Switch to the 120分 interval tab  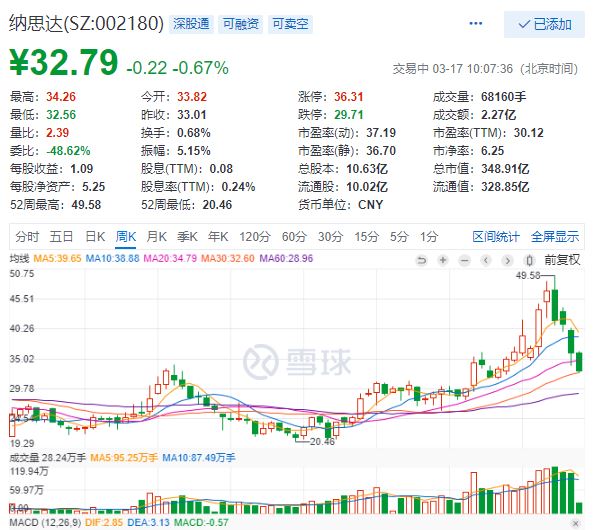255,237
